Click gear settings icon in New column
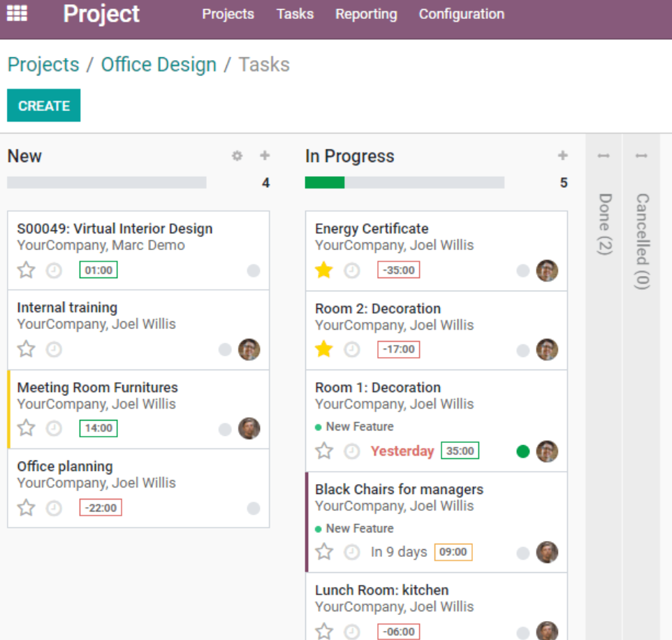This screenshot has width=672, height=640. (237, 156)
